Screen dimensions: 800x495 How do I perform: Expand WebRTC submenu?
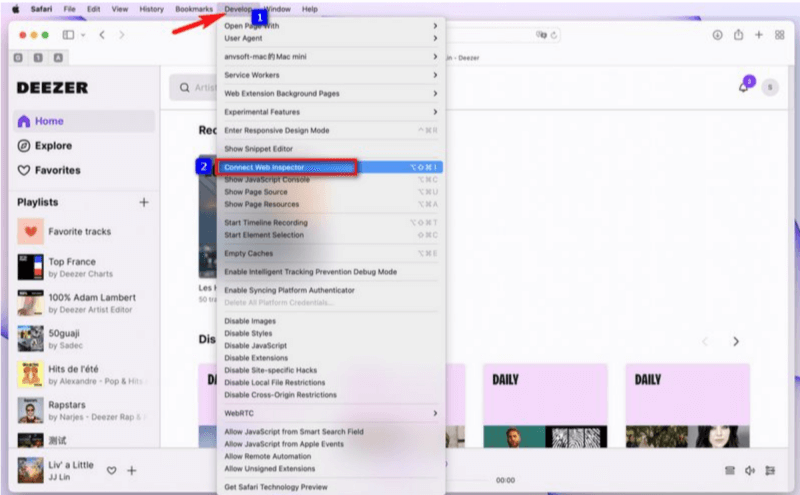click(x=331, y=413)
